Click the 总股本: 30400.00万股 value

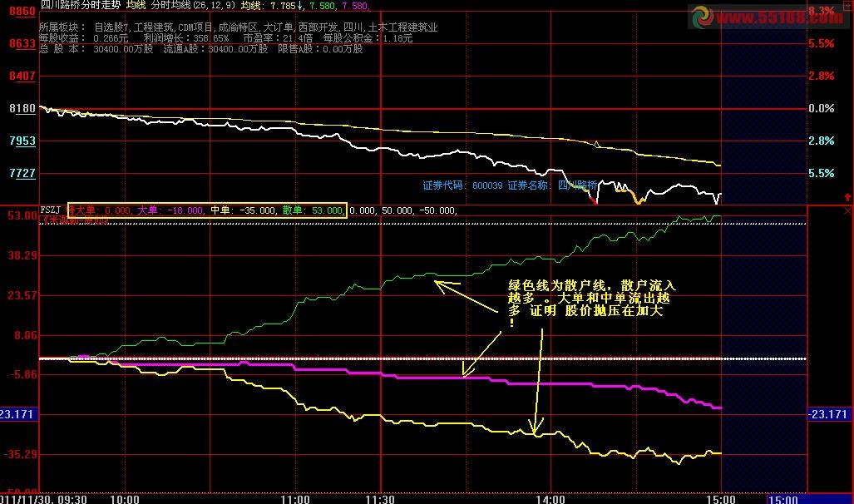(x=96, y=49)
